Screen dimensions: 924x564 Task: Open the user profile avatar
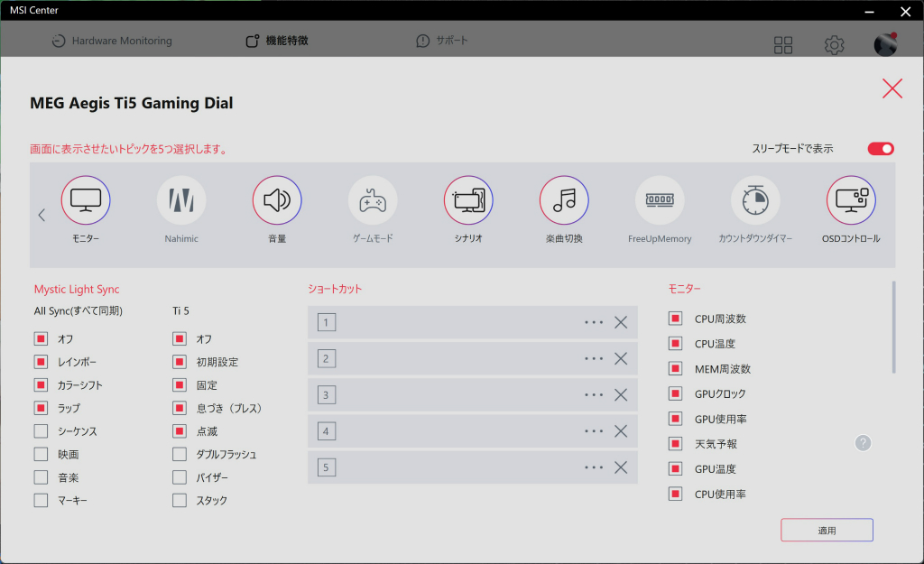point(885,44)
